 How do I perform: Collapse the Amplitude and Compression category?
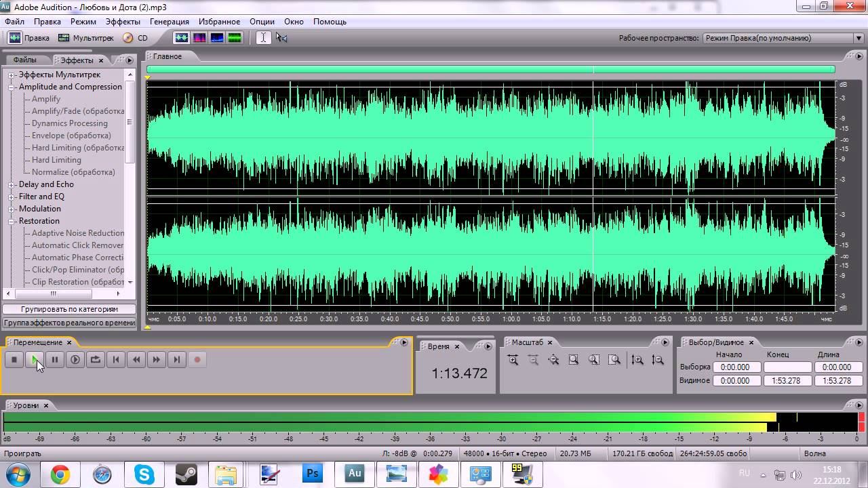(x=12, y=87)
